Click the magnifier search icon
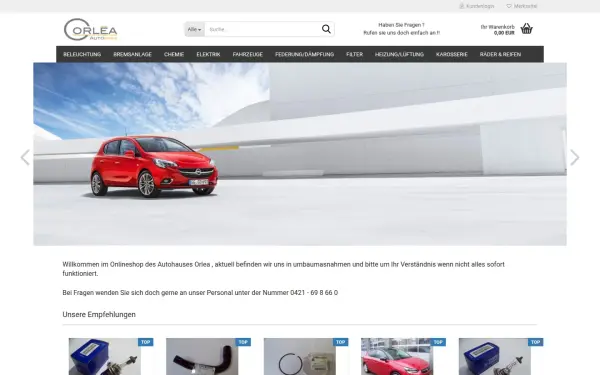The height and width of the screenshot is (375, 600). click(326, 29)
